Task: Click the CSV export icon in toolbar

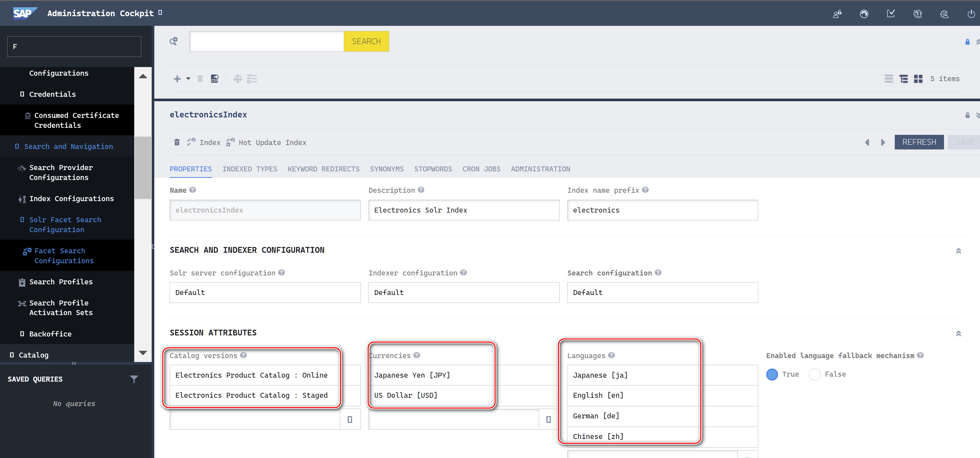Action: (x=215, y=79)
